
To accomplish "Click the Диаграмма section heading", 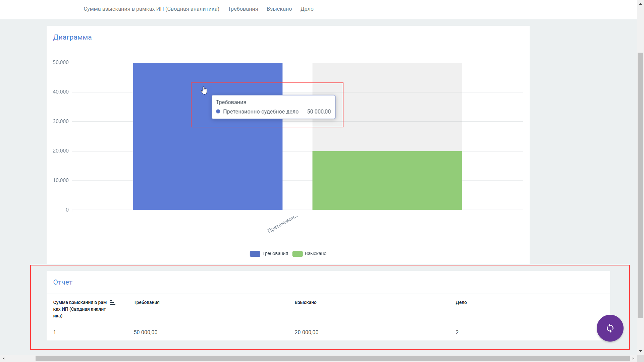I will click(72, 37).
